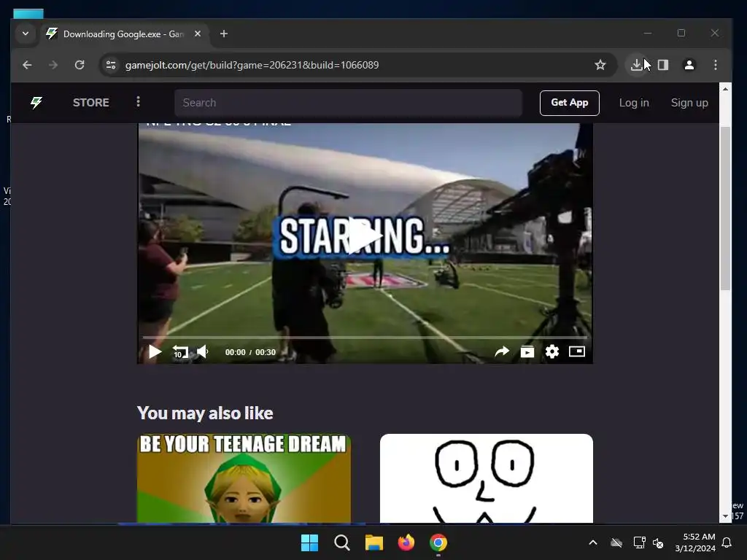Bookmark this page with the star icon
747x560 pixels.
tap(600, 65)
